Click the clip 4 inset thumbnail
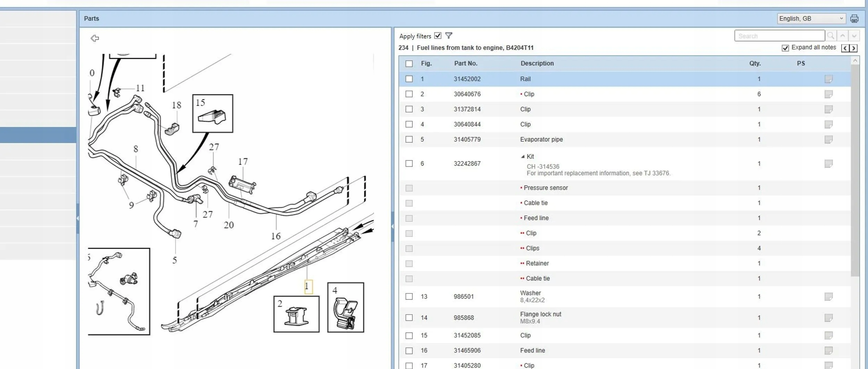The width and height of the screenshot is (868, 369). click(346, 308)
